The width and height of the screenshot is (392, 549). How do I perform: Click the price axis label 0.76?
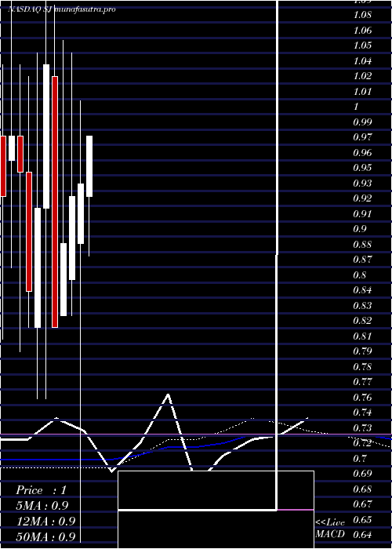362,397
